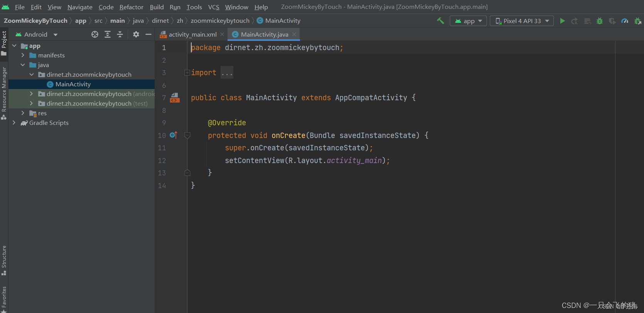
Task: Close the MainActivity.java tab
Action: (x=294, y=34)
